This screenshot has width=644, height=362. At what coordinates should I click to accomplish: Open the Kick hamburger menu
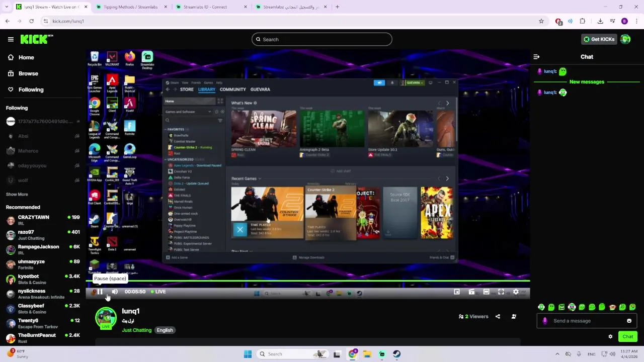click(11, 39)
